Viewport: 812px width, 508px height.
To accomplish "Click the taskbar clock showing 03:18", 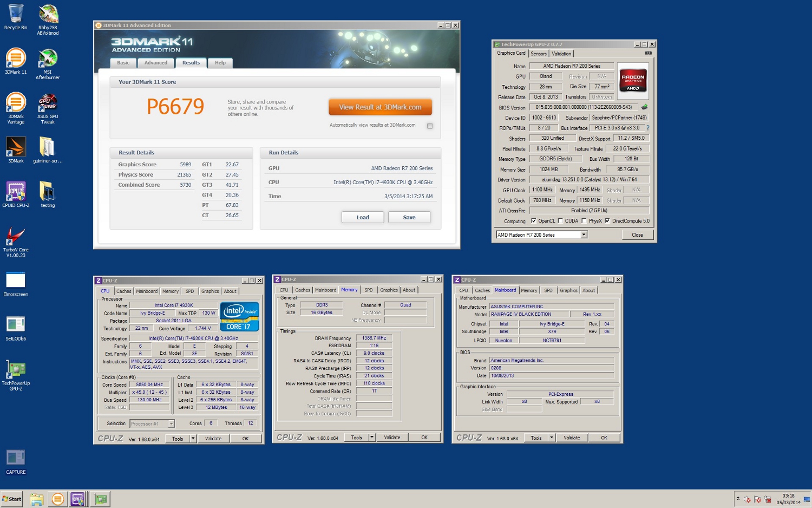I will click(x=788, y=499).
